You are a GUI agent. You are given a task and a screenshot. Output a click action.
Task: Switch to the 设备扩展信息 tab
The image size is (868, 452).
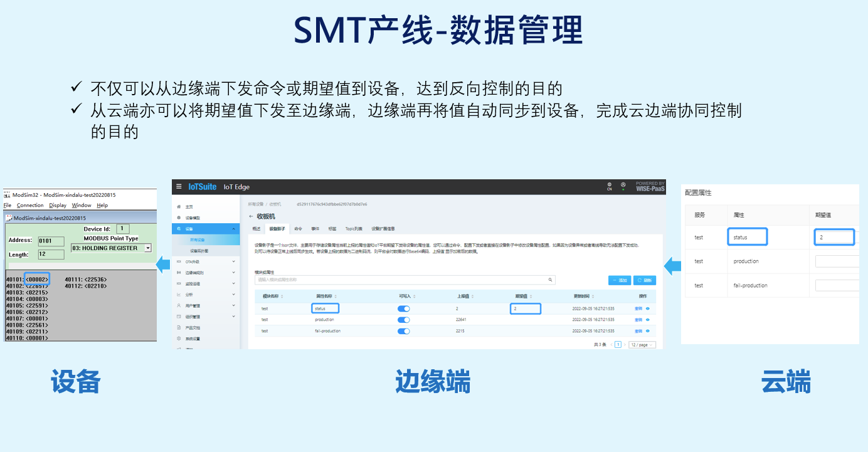(x=383, y=229)
